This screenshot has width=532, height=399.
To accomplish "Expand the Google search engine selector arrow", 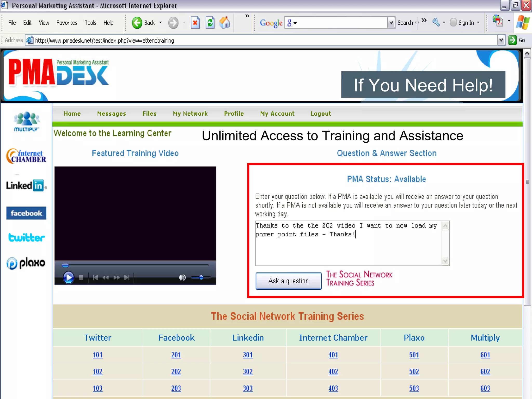I will click(x=295, y=23).
